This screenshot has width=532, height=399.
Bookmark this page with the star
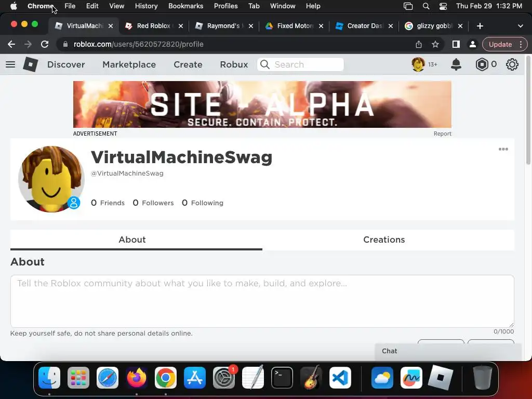pyautogui.click(x=435, y=44)
